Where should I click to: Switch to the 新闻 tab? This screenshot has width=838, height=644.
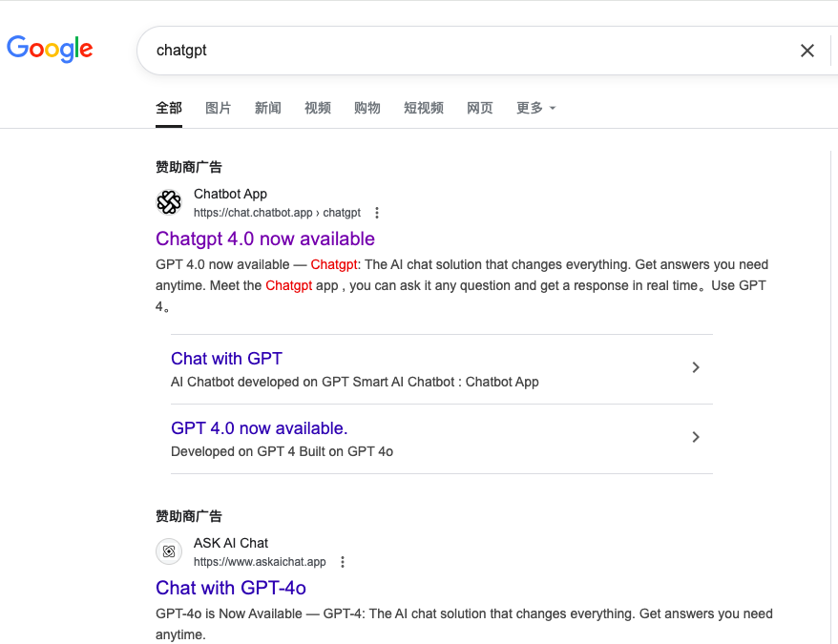click(x=268, y=108)
